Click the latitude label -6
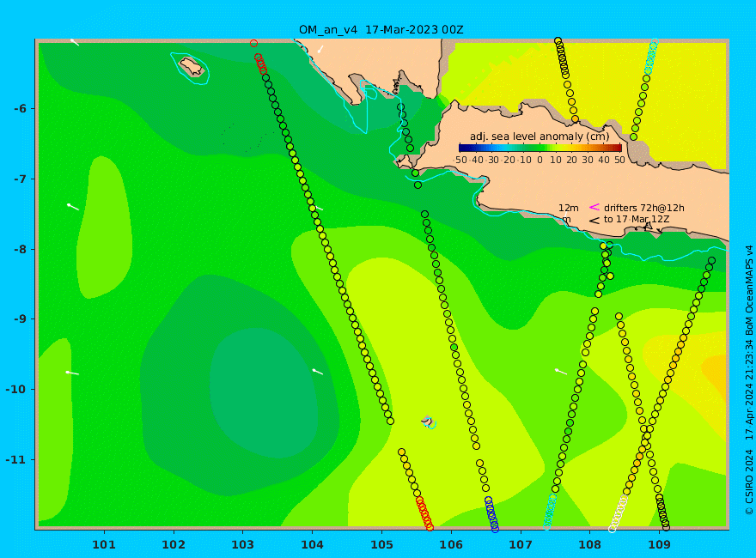 pos(21,108)
